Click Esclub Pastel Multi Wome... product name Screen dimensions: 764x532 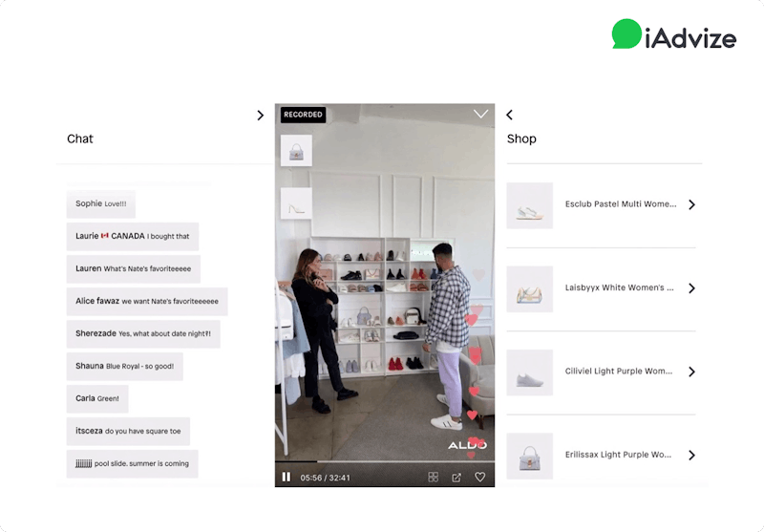(621, 204)
